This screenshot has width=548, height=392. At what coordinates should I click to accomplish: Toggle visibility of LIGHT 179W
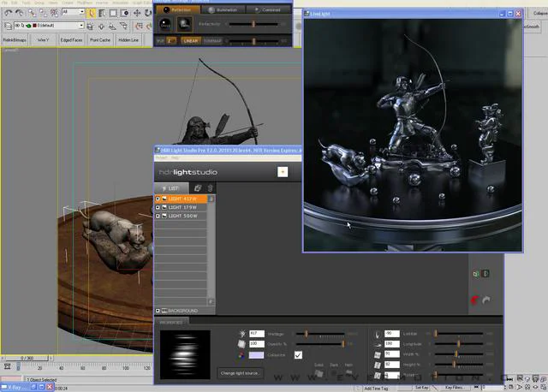tap(158, 207)
